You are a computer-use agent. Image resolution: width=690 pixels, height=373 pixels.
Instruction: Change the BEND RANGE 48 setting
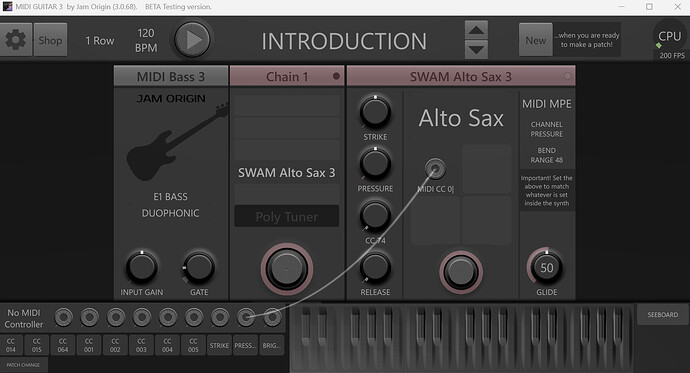point(547,155)
